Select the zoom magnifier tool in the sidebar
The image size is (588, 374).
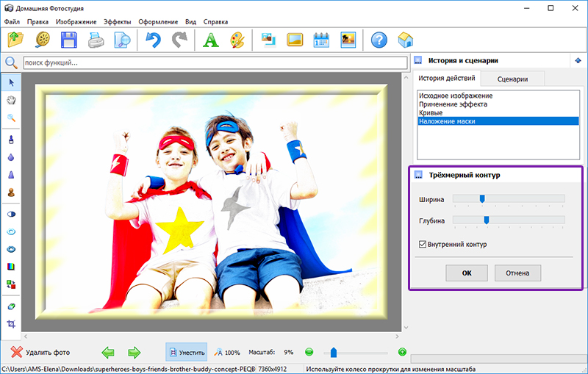[x=11, y=118]
